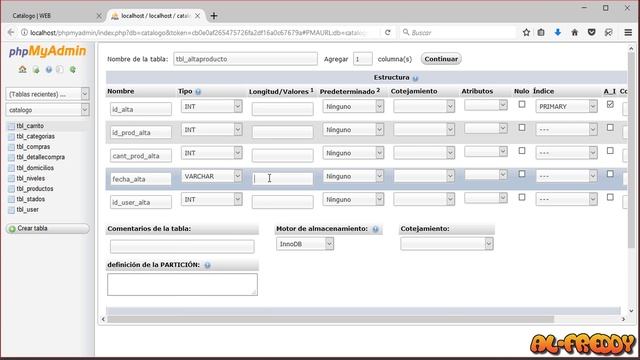This screenshot has height=360, width=640.
Task: Click the tbl_compras table icon
Action: [x=11, y=147]
